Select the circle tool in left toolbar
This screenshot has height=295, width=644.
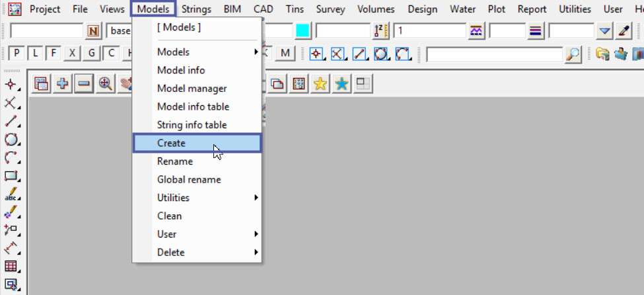pyautogui.click(x=11, y=140)
